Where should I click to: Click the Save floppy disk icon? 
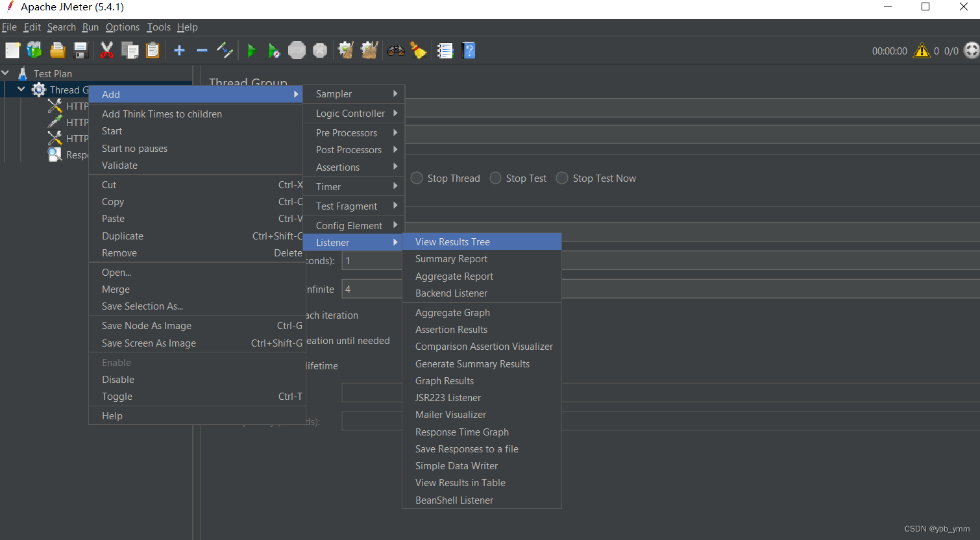point(80,50)
